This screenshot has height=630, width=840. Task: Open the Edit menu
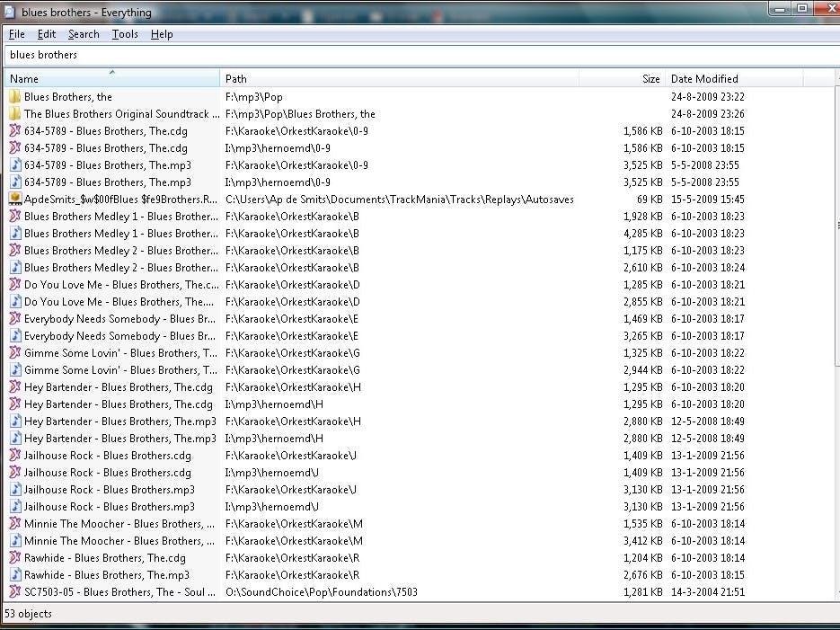click(x=47, y=34)
